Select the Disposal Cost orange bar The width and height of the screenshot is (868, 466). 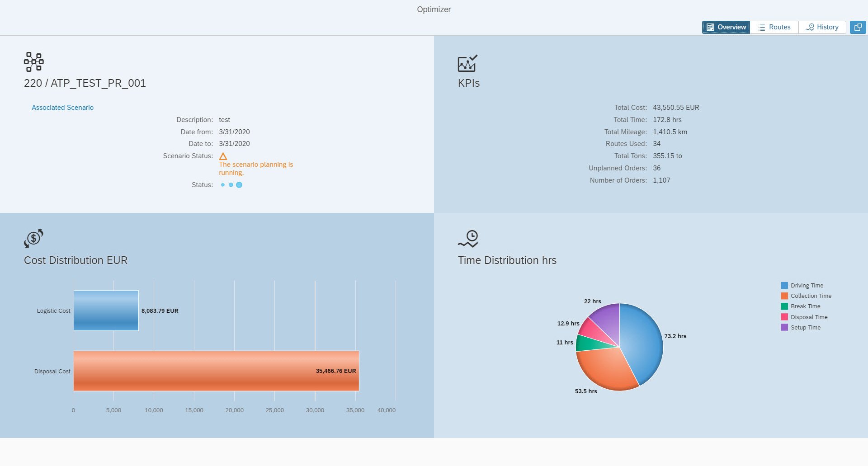(216, 371)
